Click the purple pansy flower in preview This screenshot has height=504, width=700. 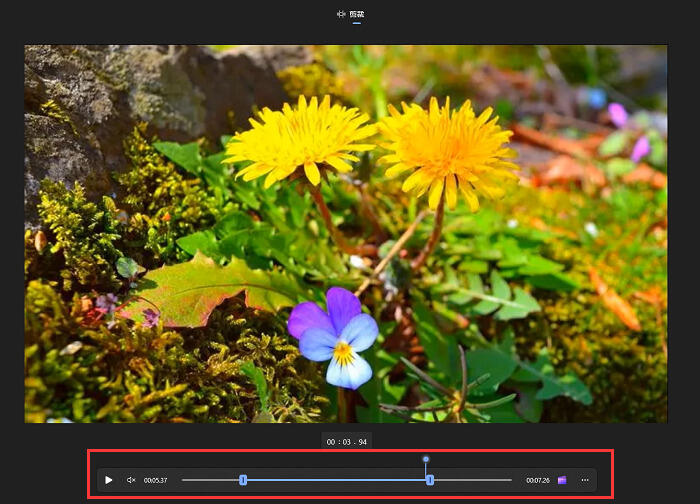[x=335, y=337]
